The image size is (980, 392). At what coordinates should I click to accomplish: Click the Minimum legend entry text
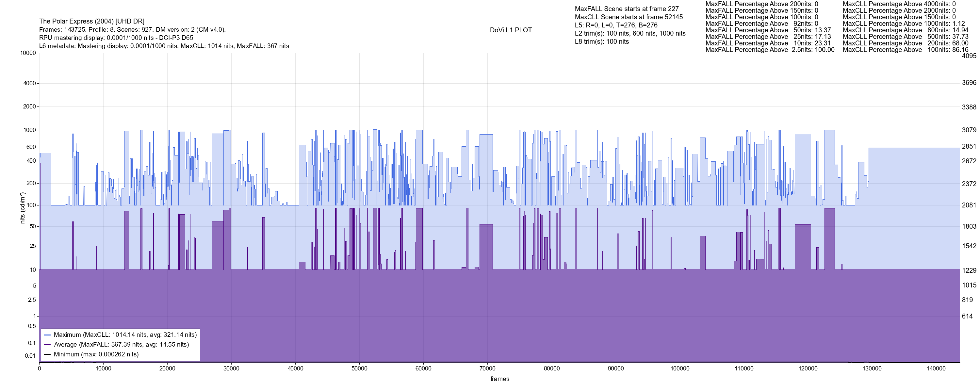(x=96, y=354)
